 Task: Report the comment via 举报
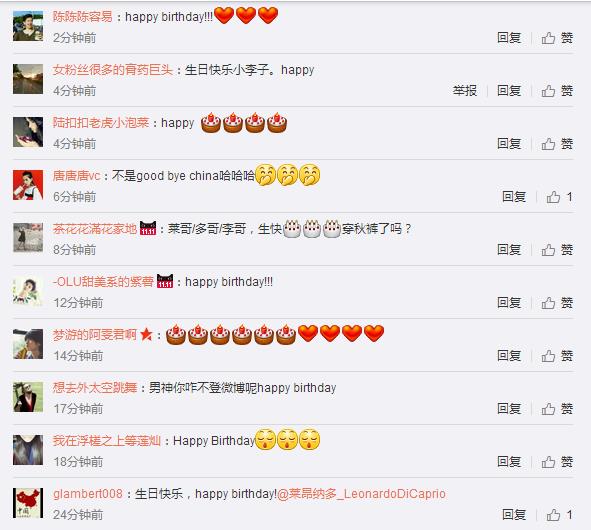click(465, 91)
